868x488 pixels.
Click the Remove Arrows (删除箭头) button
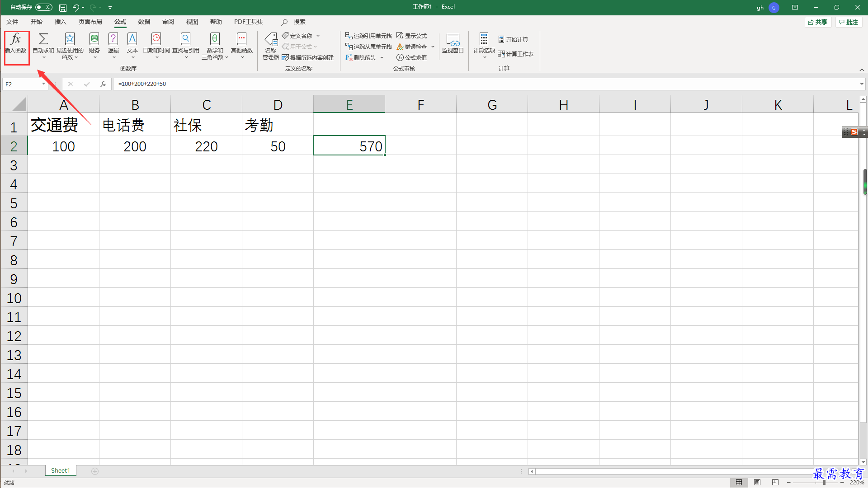(x=361, y=57)
